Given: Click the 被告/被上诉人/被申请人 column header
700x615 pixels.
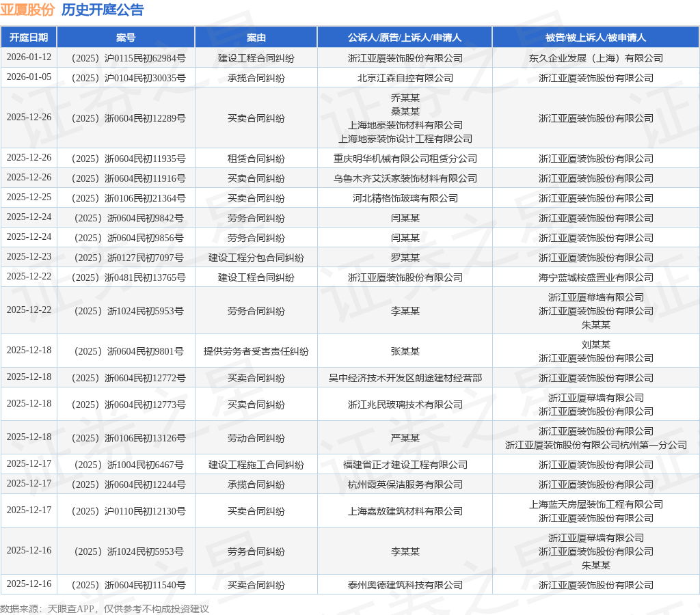Looking at the screenshot, I should [x=595, y=38].
